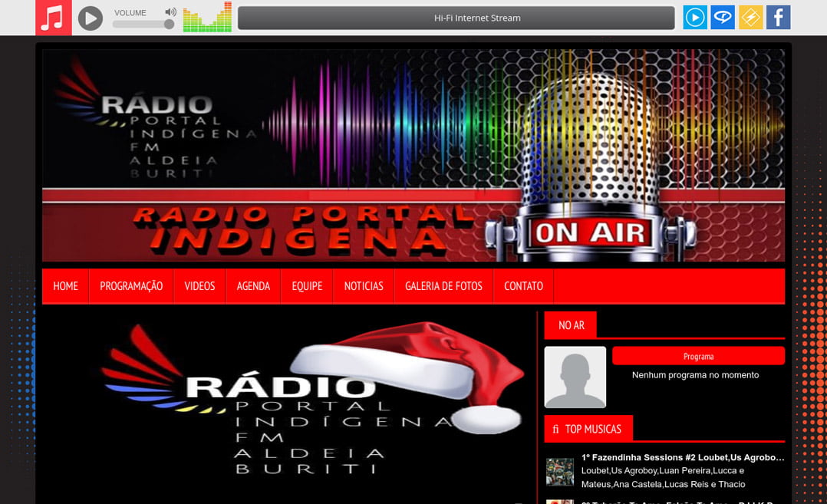The height and width of the screenshot is (504, 827).
Task: Click the red music note icon
Action: pos(53,18)
